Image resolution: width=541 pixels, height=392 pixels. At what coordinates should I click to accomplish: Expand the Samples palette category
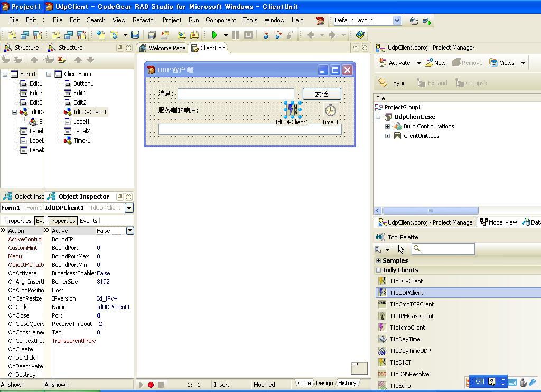click(378, 260)
